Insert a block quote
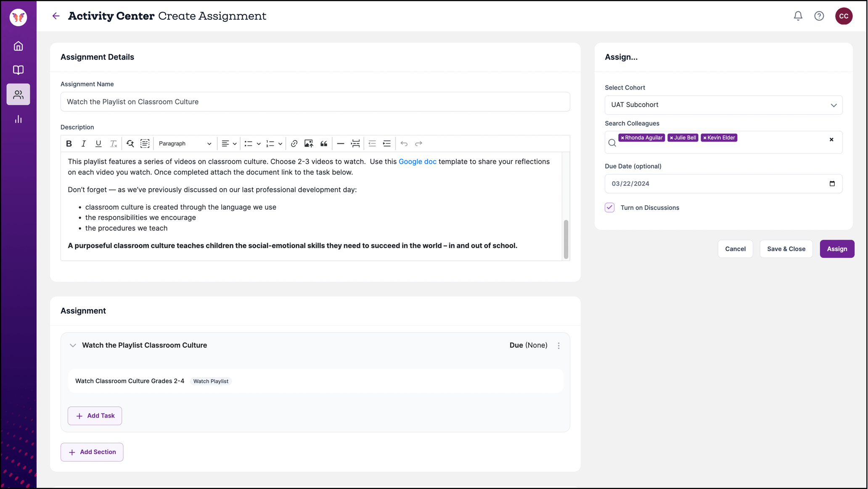Screen dimensions: 868x489 point(324,143)
